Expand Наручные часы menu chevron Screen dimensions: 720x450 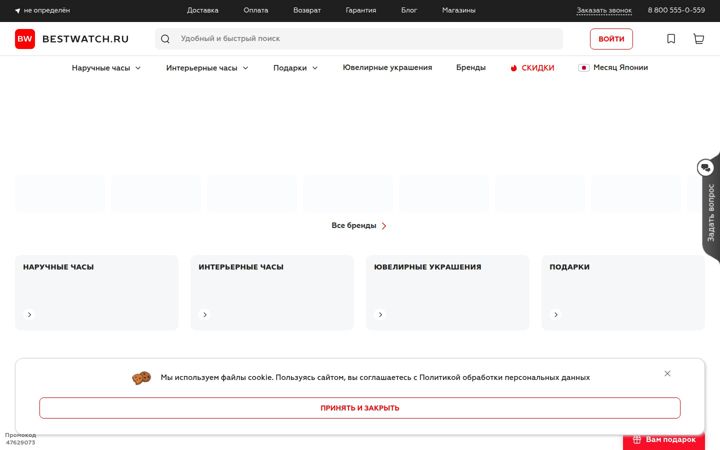(138, 68)
